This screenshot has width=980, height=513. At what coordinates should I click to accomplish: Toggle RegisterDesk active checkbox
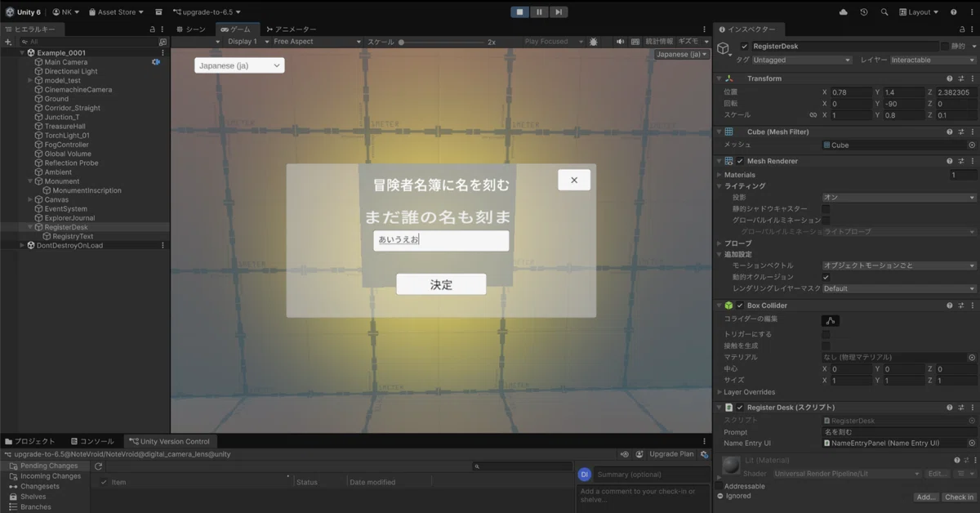pos(744,47)
